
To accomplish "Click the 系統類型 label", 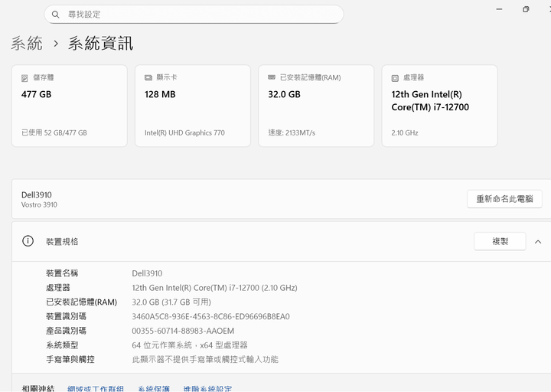I will click(x=62, y=345).
